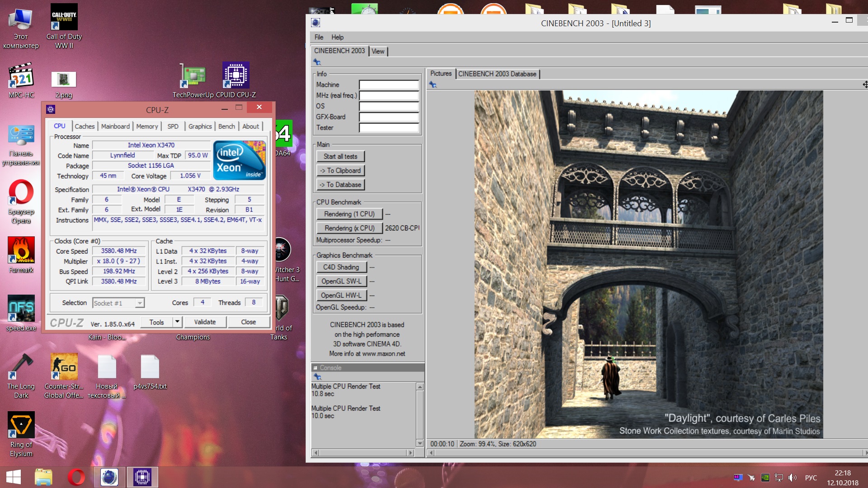The width and height of the screenshot is (868, 488).
Task: Switch to the SPD tab in CPU-Z
Action: tap(173, 127)
